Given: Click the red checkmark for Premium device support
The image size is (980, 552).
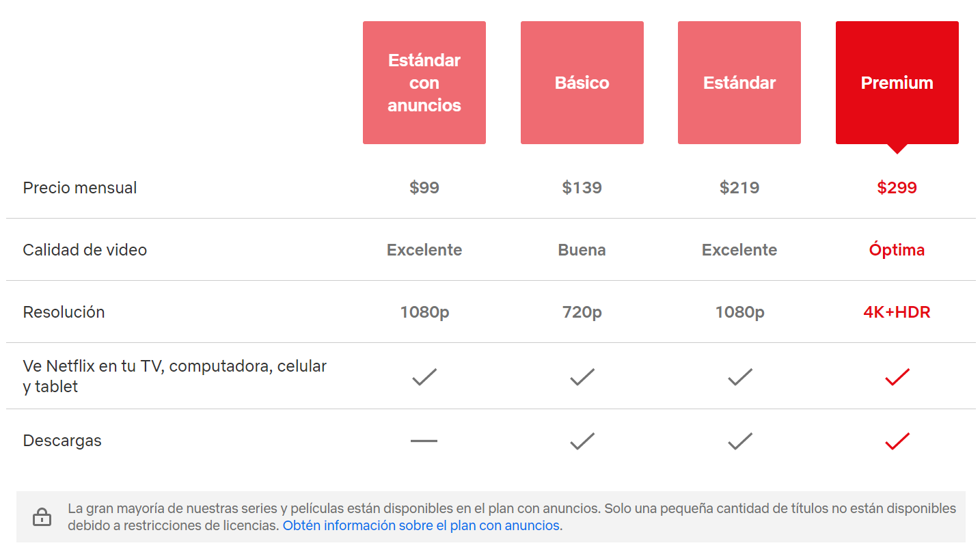Looking at the screenshot, I should pyautogui.click(x=897, y=376).
